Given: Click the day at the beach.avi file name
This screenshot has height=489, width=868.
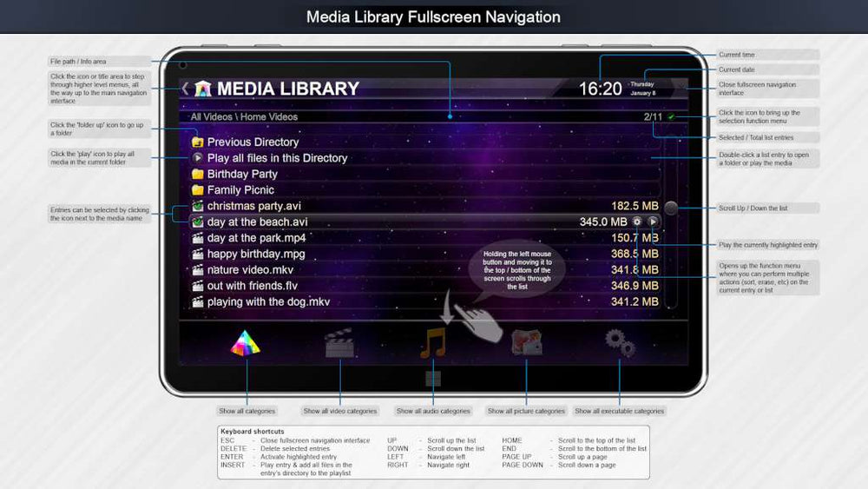Looking at the screenshot, I should (258, 222).
